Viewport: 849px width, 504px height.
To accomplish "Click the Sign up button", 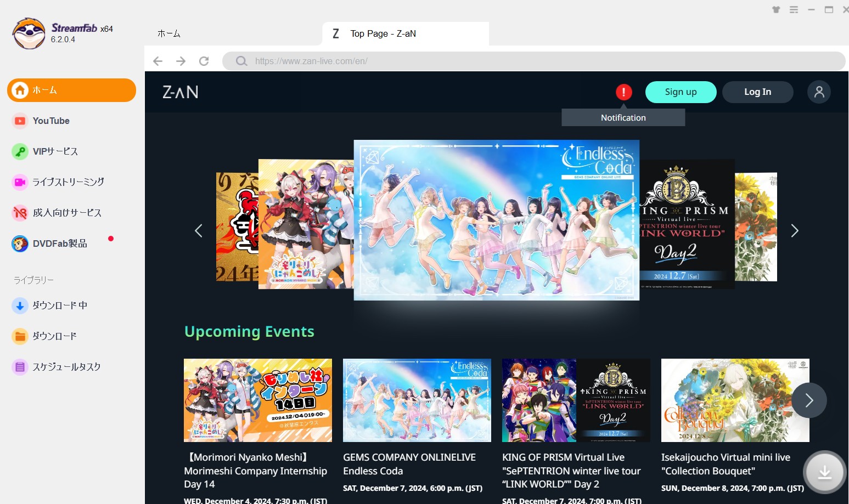I will (681, 92).
